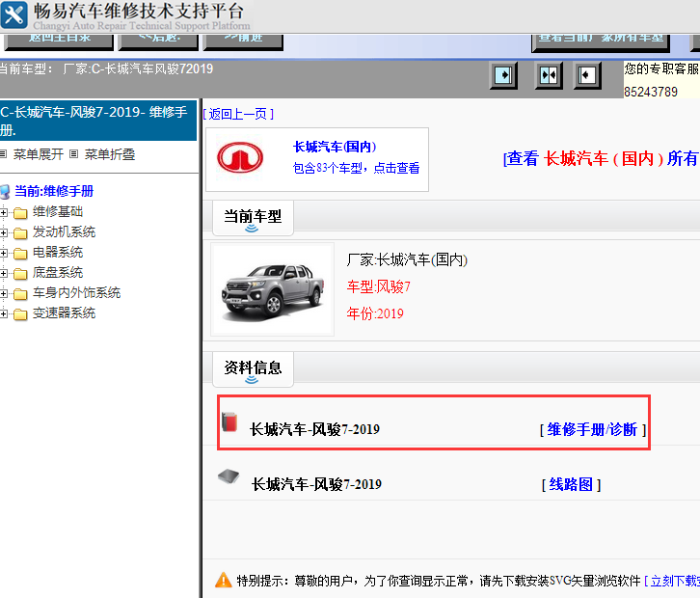Click the right-arrow panel layout icon

[x=503, y=75]
